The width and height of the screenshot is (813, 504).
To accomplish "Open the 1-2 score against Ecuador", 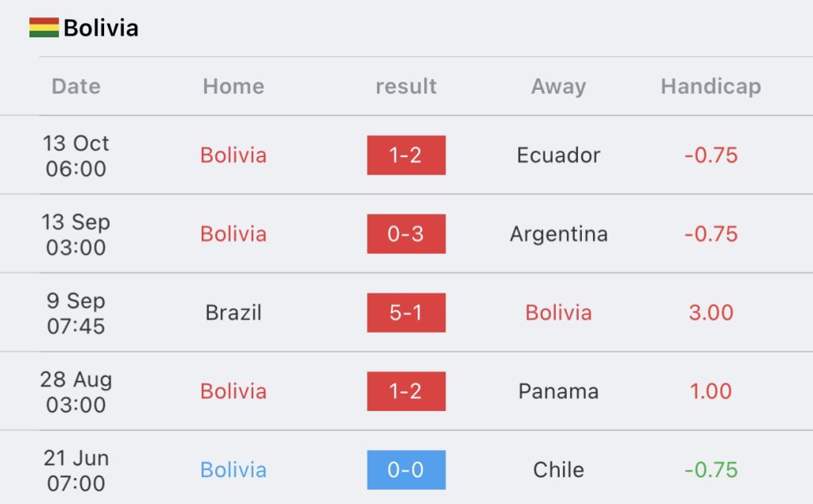I will click(406, 155).
